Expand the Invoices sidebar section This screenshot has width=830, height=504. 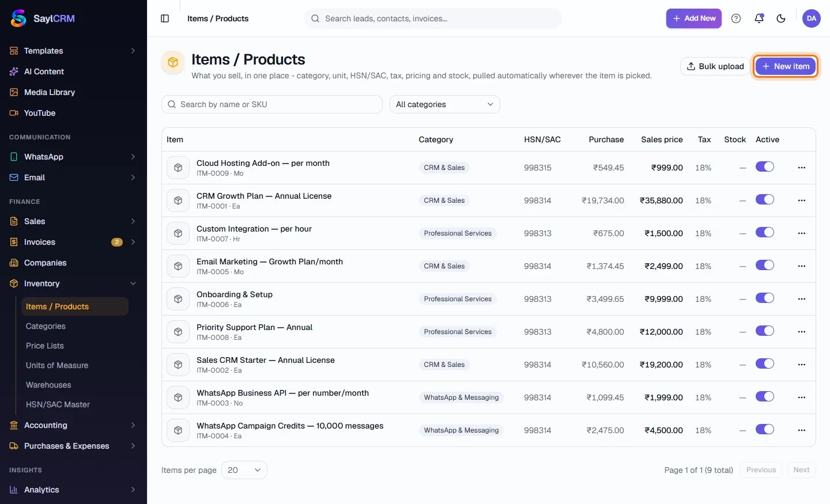(x=73, y=242)
